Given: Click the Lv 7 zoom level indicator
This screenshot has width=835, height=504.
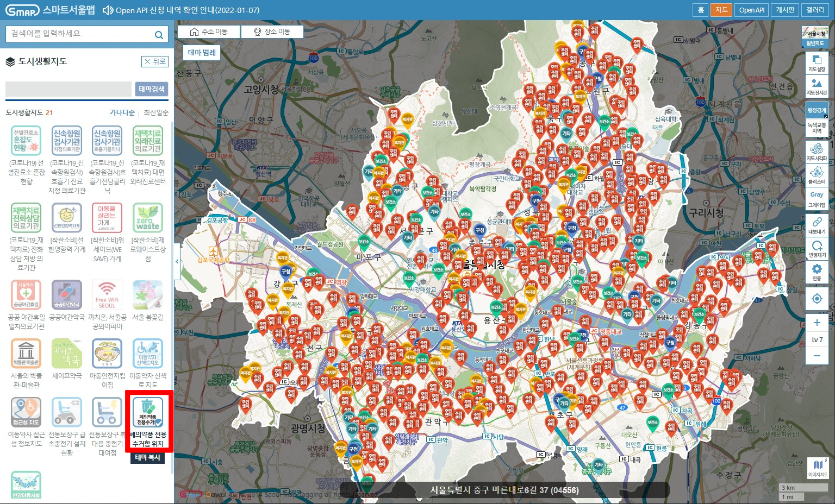Looking at the screenshot, I should (817, 339).
